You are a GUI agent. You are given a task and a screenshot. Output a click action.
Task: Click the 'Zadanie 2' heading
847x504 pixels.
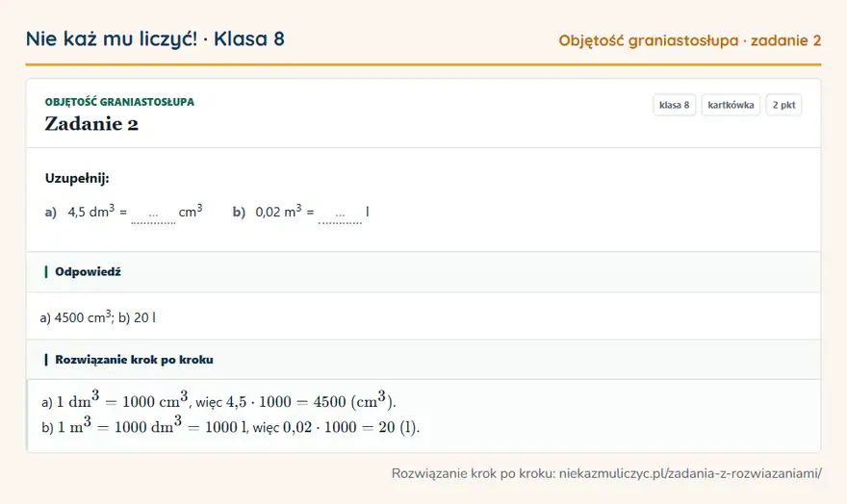(x=91, y=124)
